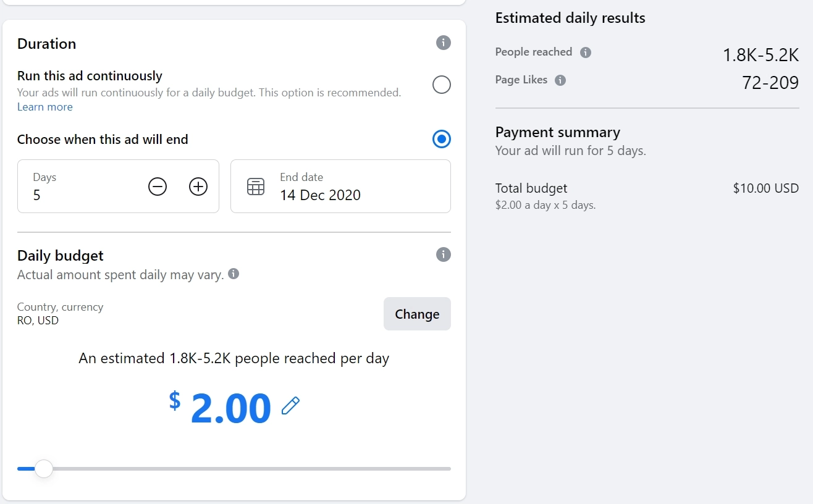This screenshot has width=813, height=504.
Task: Click the People reached info icon
Action: coord(586,52)
